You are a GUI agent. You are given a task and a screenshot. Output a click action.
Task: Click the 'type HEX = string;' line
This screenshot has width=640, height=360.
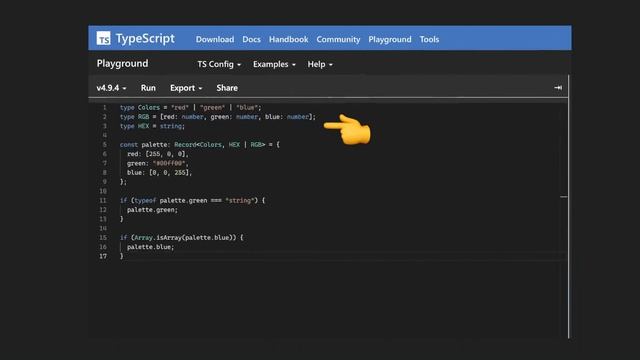pyautogui.click(x=152, y=126)
